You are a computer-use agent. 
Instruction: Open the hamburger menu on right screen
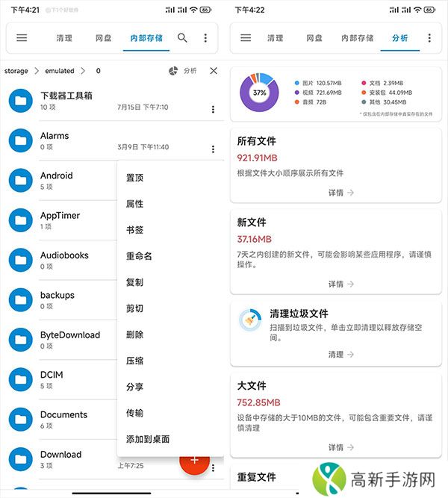point(246,38)
